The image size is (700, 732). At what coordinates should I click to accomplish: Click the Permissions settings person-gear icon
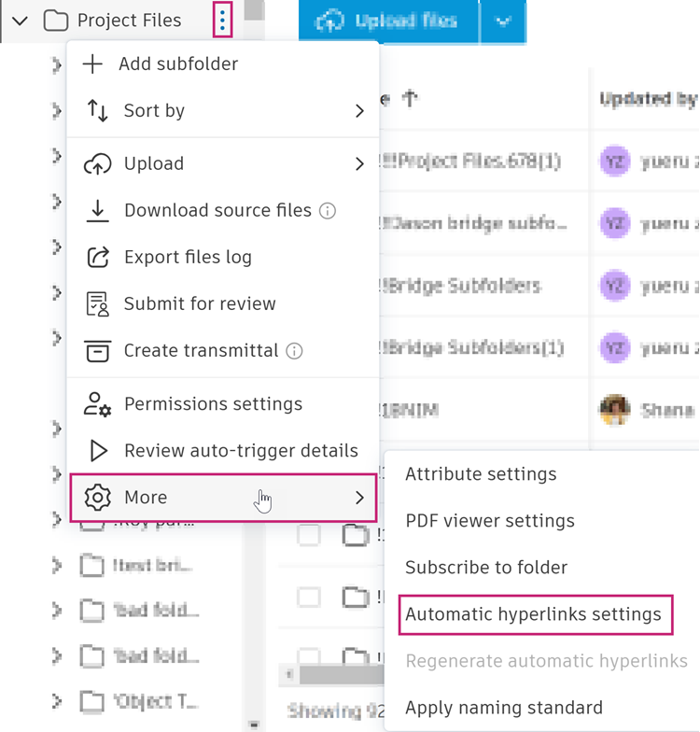coord(97,404)
